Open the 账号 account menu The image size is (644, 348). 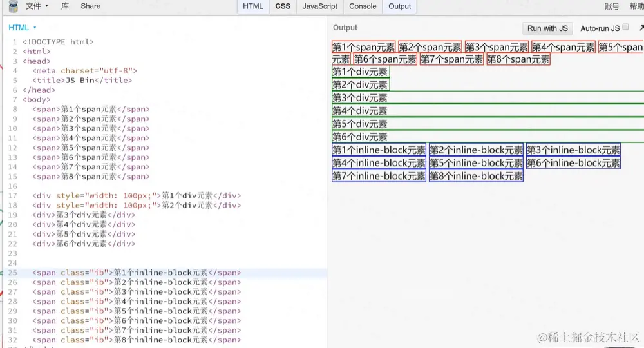612,6
